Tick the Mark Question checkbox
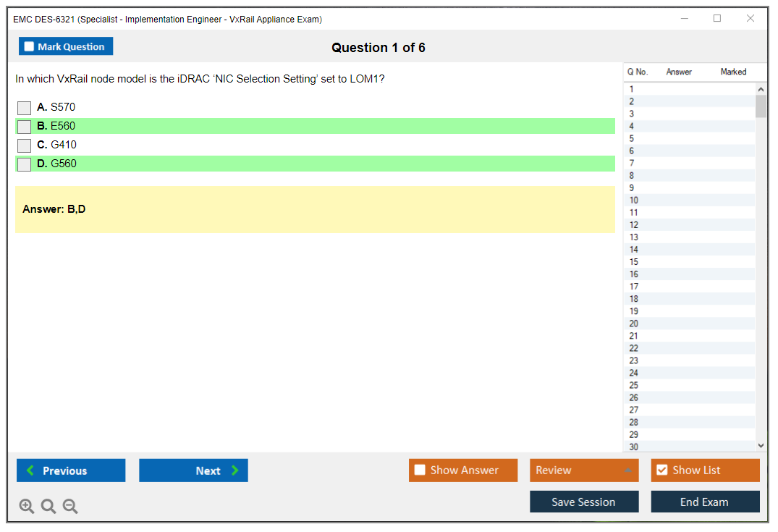This screenshot has width=778, height=532. pyautogui.click(x=30, y=47)
